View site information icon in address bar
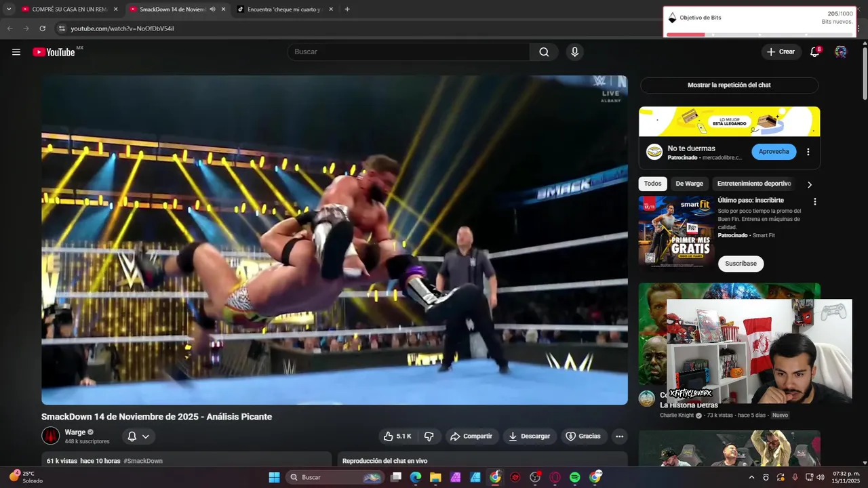 62,28
